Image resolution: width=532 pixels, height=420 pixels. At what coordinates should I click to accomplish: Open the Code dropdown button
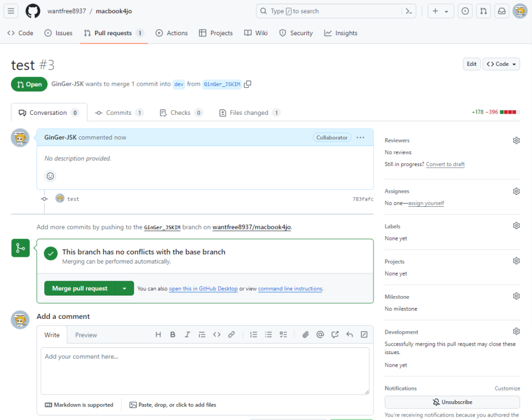(501, 64)
